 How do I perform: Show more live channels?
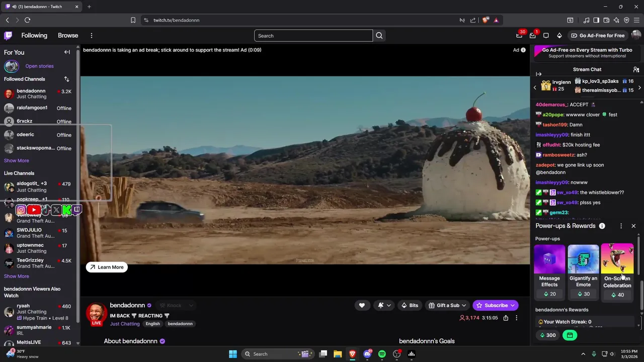point(17,276)
